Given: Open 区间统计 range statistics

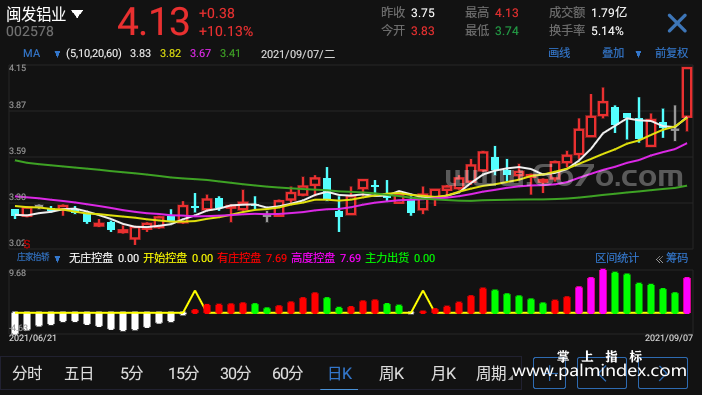Looking at the screenshot, I should pyautogui.click(x=616, y=258).
